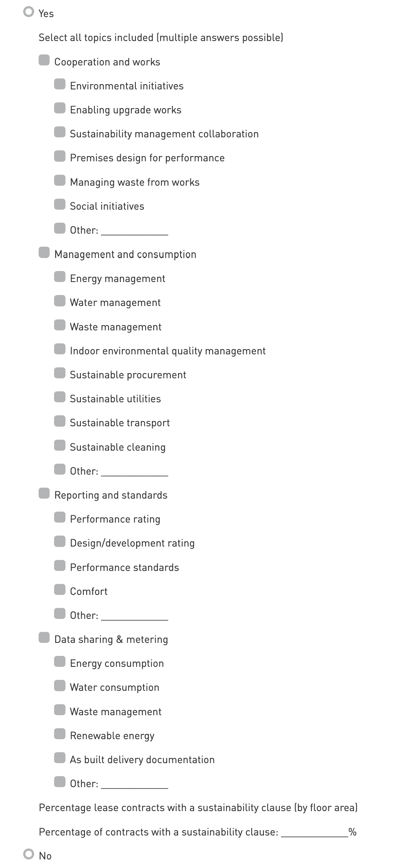Image resolution: width=405 pixels, height=868 pixels.
Task: Check the Management and consumption checkbox
Action: click(x=44, y=252)
